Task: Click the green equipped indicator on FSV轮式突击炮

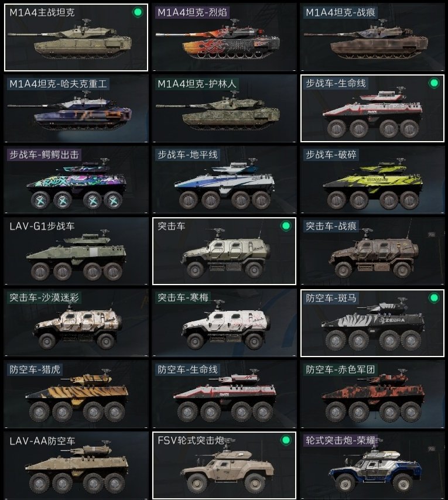Action: click(286, 440)
